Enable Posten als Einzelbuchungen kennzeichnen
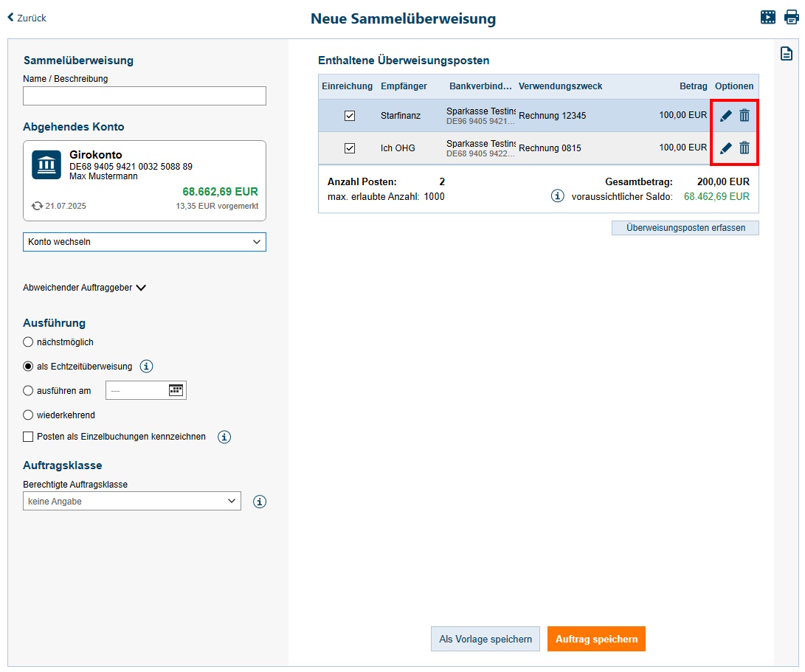805x672 pixels. click(x=29, y=437)
